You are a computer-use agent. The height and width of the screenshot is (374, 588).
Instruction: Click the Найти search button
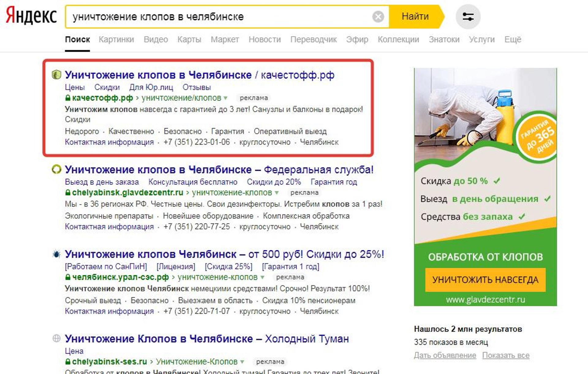pos(416,17)
